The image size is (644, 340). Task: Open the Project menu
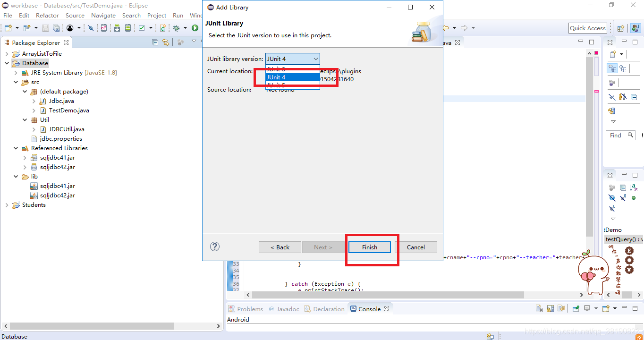157,15
